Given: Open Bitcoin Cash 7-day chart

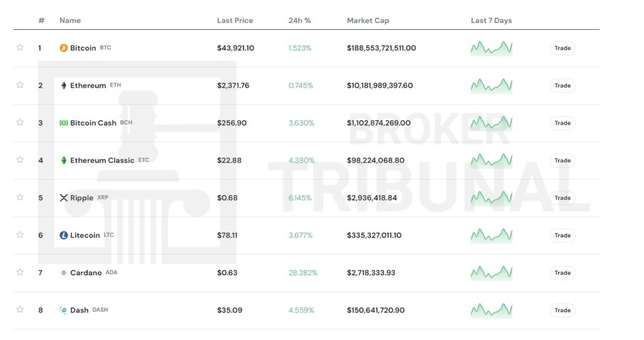Looking at the screenshot, I should point(491,123).
